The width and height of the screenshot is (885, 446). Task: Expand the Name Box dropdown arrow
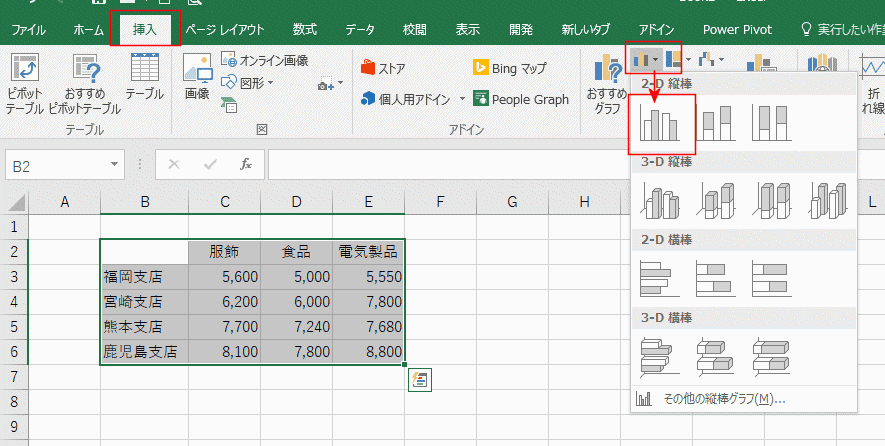(115, 165)
